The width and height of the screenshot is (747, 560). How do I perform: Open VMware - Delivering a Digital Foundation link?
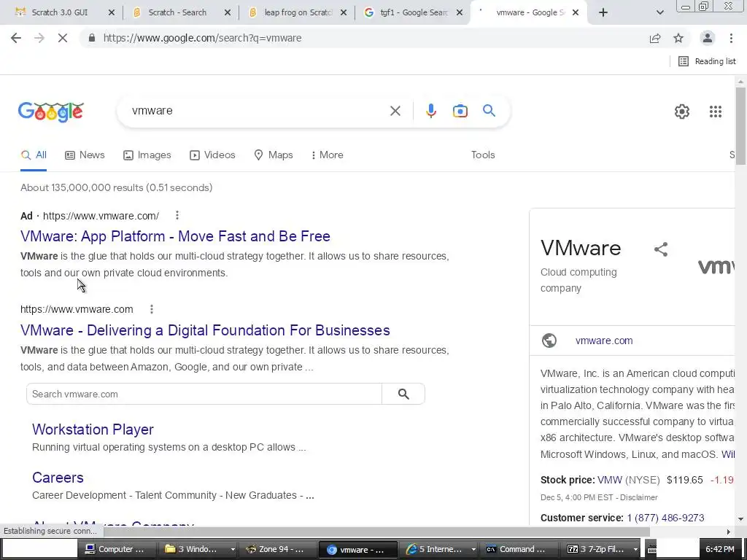point(205,330)
